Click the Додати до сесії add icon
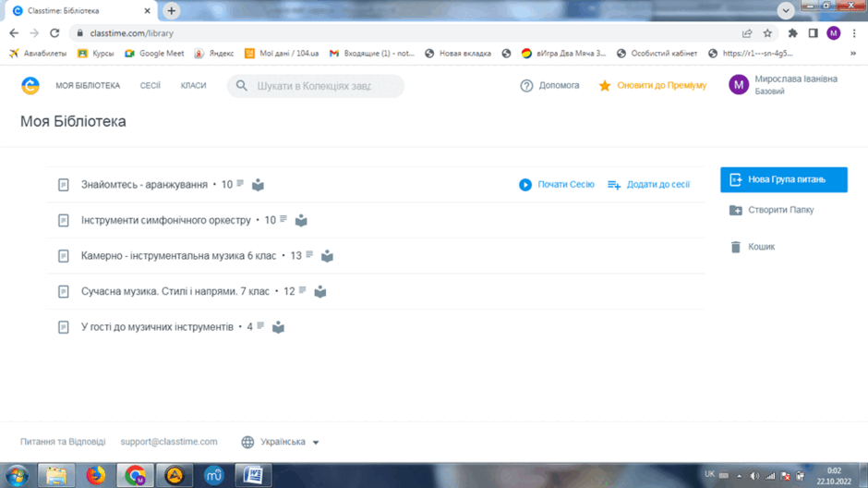 point(614,185)
